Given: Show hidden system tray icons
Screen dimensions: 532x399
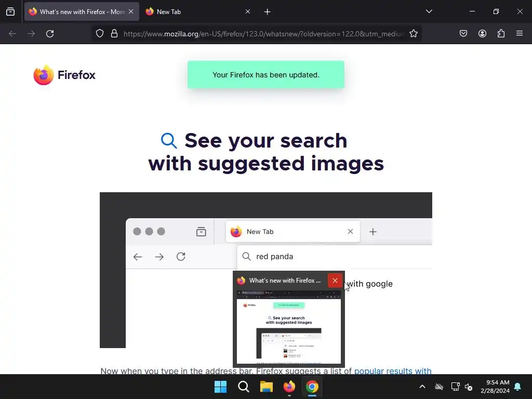Looking at the screenshot, I should click(x=422, y=387).
